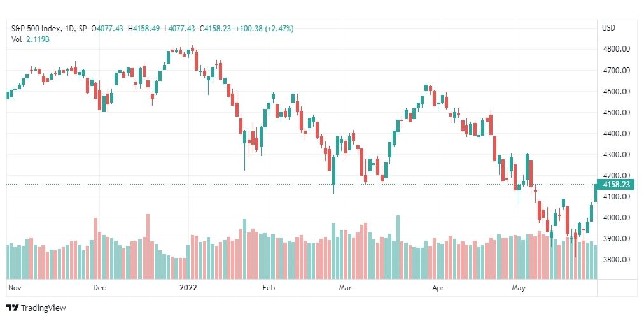Click the 4500.00 price axis label

pyautogui.click(x=615, y=112)
